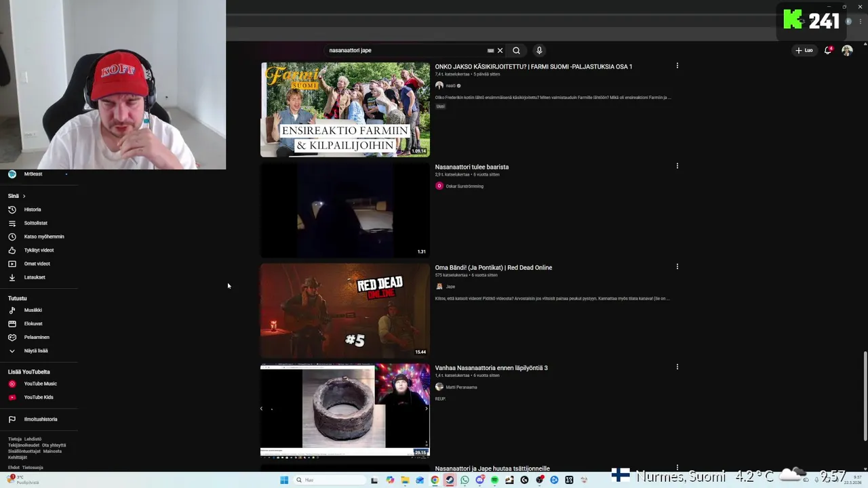Browse Elokuvat category
Viewport: 868px width, 488px height.
coord(33,323)
